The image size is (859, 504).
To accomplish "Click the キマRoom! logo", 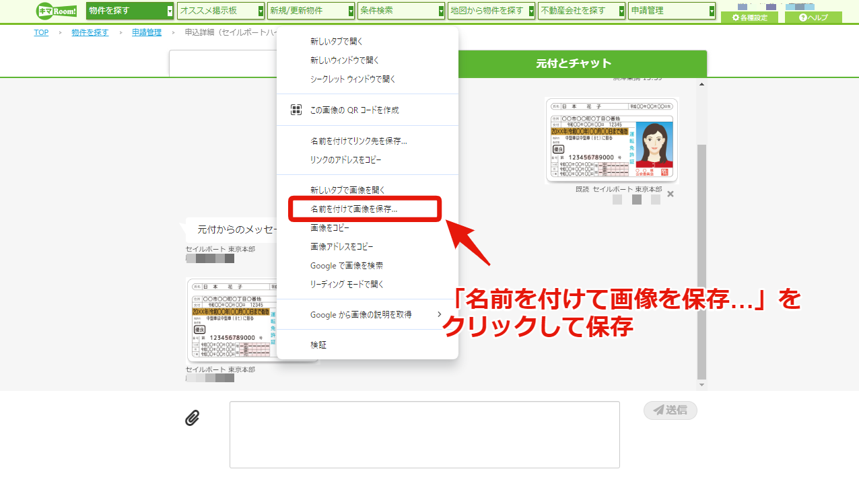I will coord(57,11).
